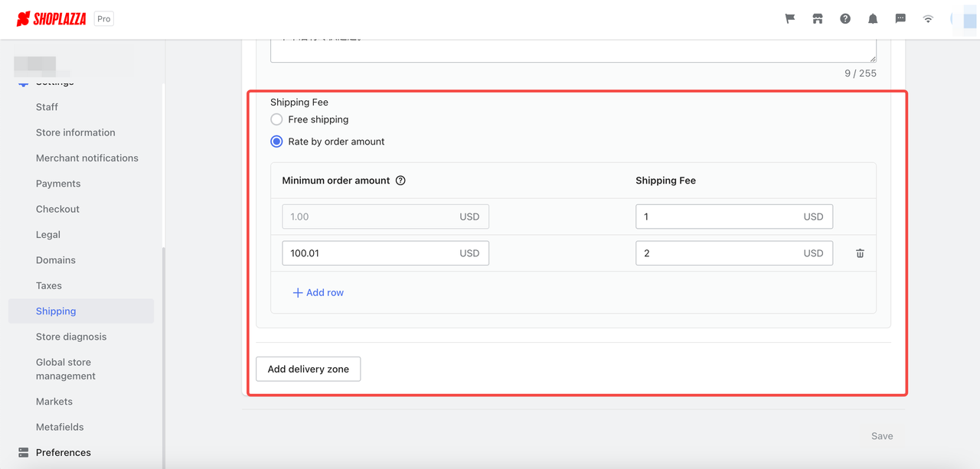This screenshot has height=469, width=980.
Task: Click the Add delivery zone button
Action: [x=308, y=369]
